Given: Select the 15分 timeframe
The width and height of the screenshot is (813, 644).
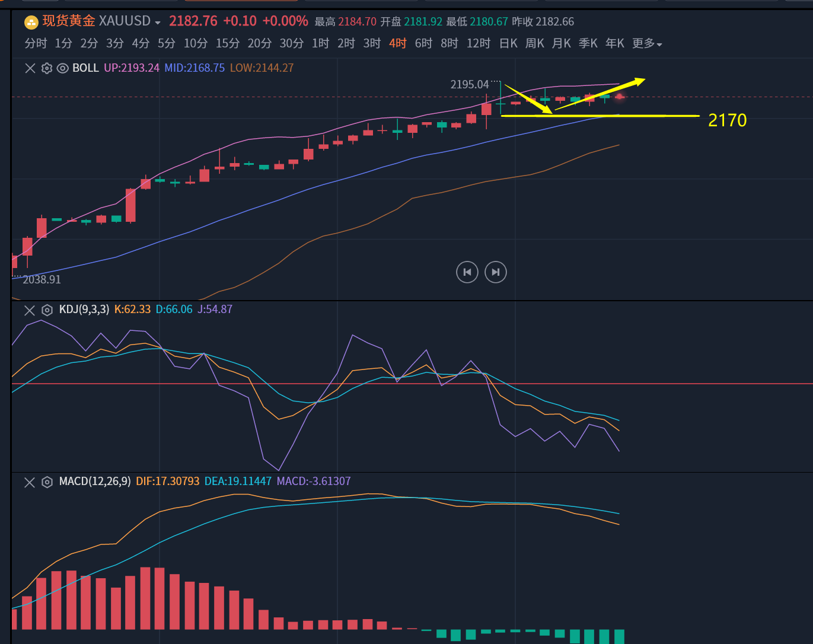Looking at the screenshot, I should click(228, 43).
